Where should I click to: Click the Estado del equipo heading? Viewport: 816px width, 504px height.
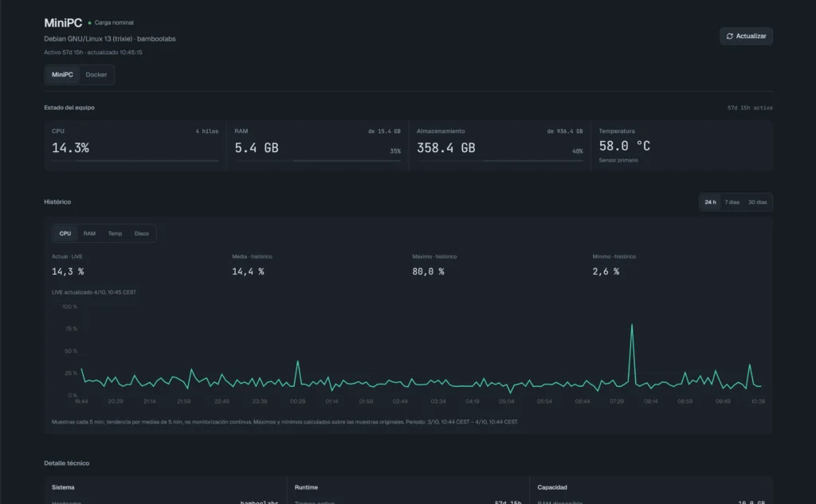69,107
